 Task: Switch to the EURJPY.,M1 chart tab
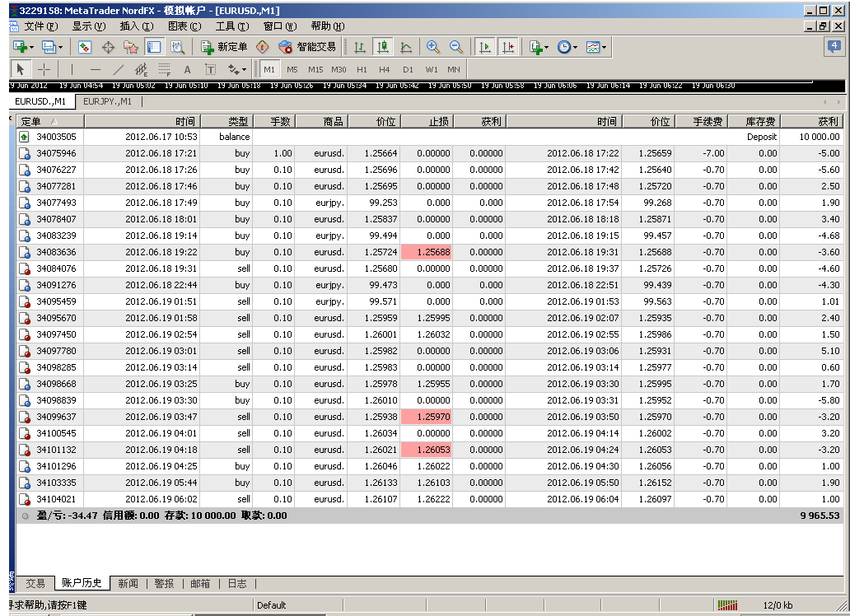(x=107, y=102)
